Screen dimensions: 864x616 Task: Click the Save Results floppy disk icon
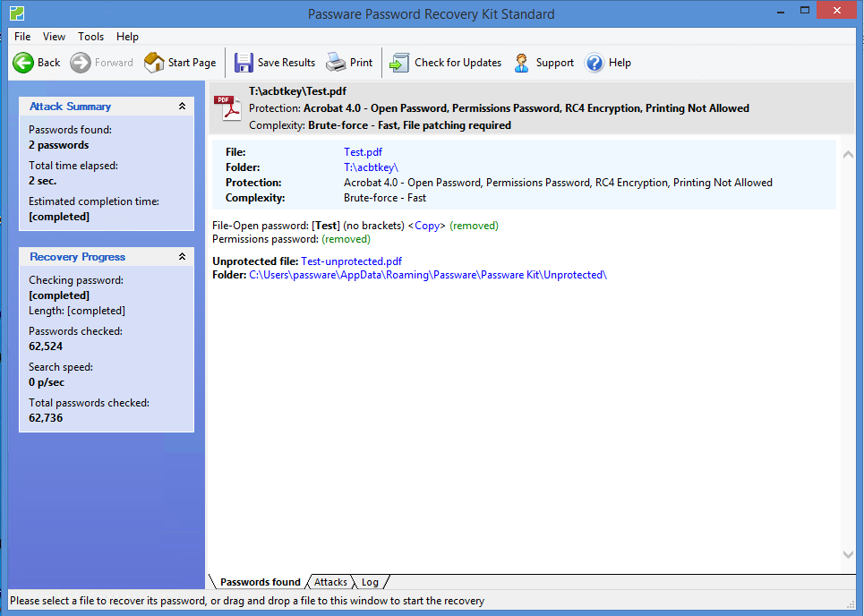tap(244, 62)
